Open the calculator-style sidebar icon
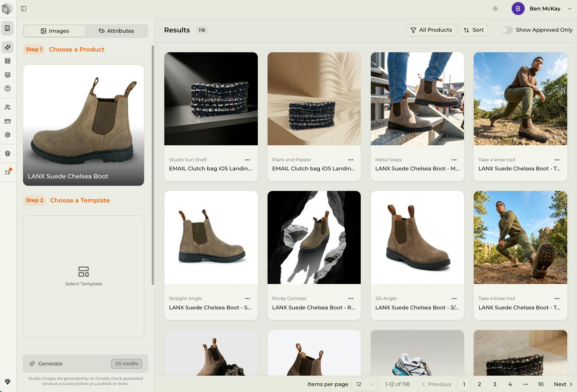Viewport: 577px width, 392px height. (7, 28)
